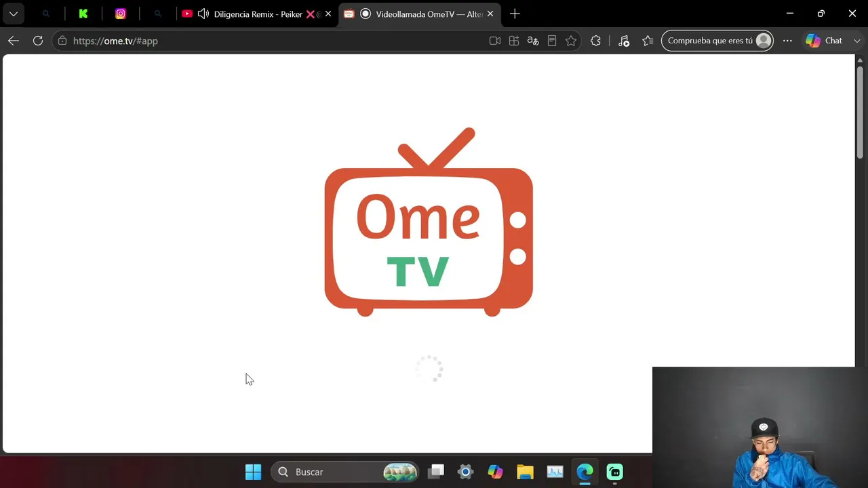Open browser extensions puzzle icon
The width and height of the screenshot is (868, 488).
click(595, 41)
